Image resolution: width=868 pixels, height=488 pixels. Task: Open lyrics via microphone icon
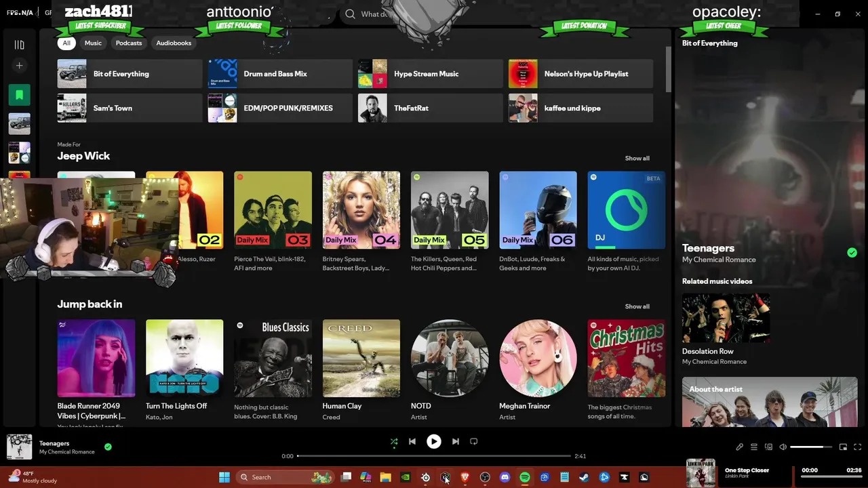point(739,447)
